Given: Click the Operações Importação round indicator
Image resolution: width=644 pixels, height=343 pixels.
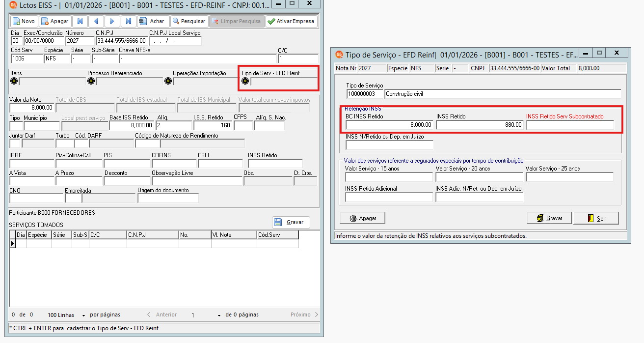Looking at the screenshot, I should point(168,81).
